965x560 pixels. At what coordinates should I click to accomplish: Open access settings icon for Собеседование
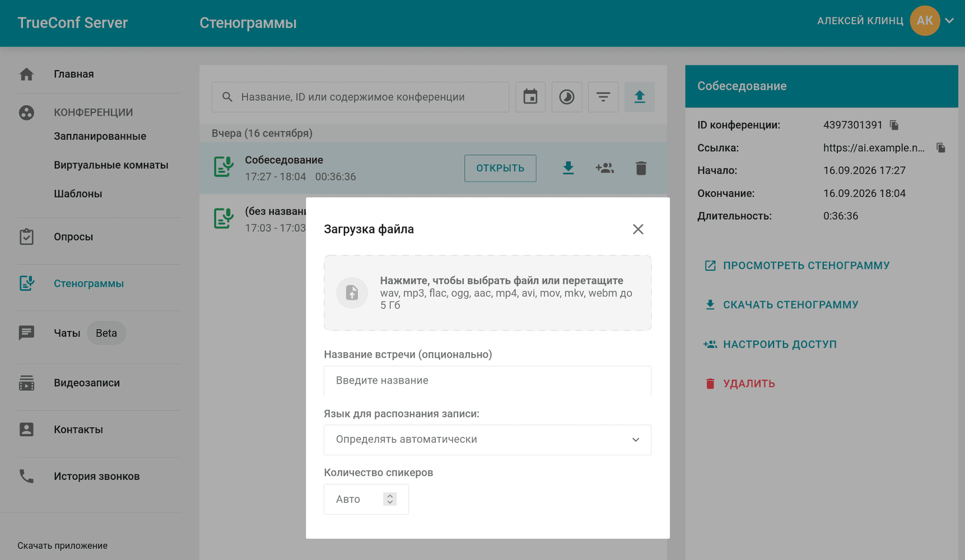(x=604, y=168)
